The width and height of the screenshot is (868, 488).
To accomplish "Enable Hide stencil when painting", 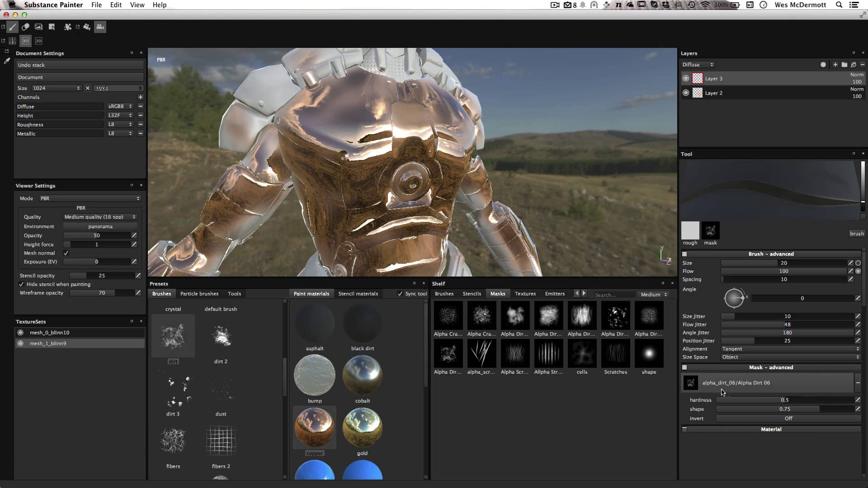I will click(x=21, y=284).
